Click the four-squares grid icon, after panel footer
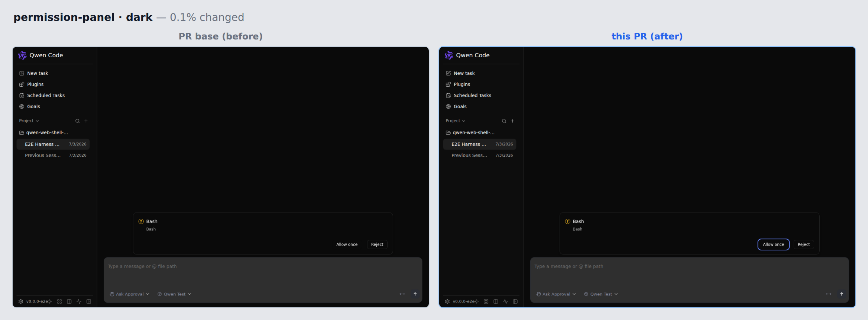This screenshot has width=868, height=320. 486,301
